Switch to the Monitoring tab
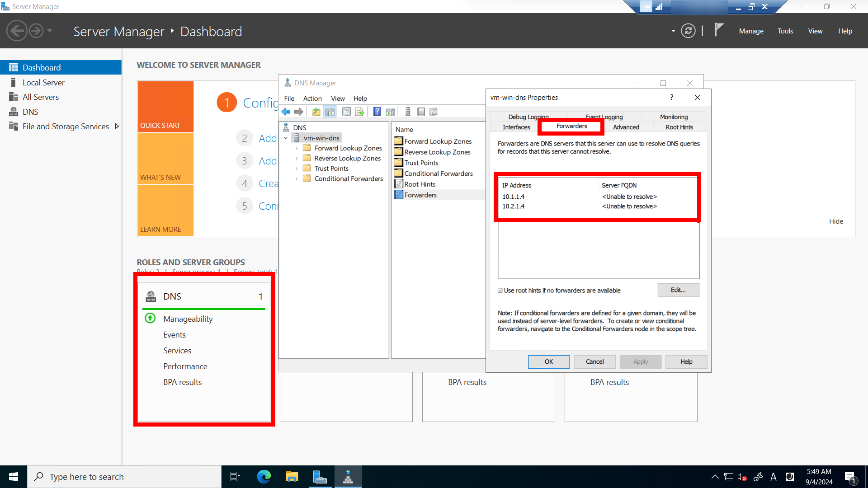 click(674, 117)
